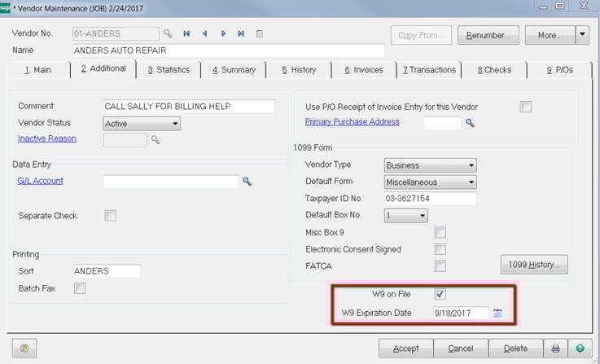Open the G/L Account lookup icon
This screenshot has width=600, height=364.
[247, 182]
